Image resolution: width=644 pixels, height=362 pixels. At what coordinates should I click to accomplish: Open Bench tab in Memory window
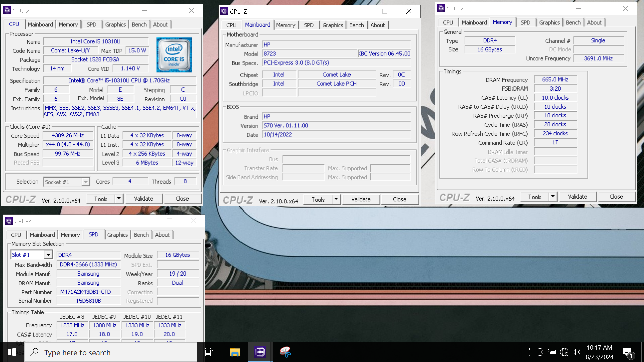[573, 22]
